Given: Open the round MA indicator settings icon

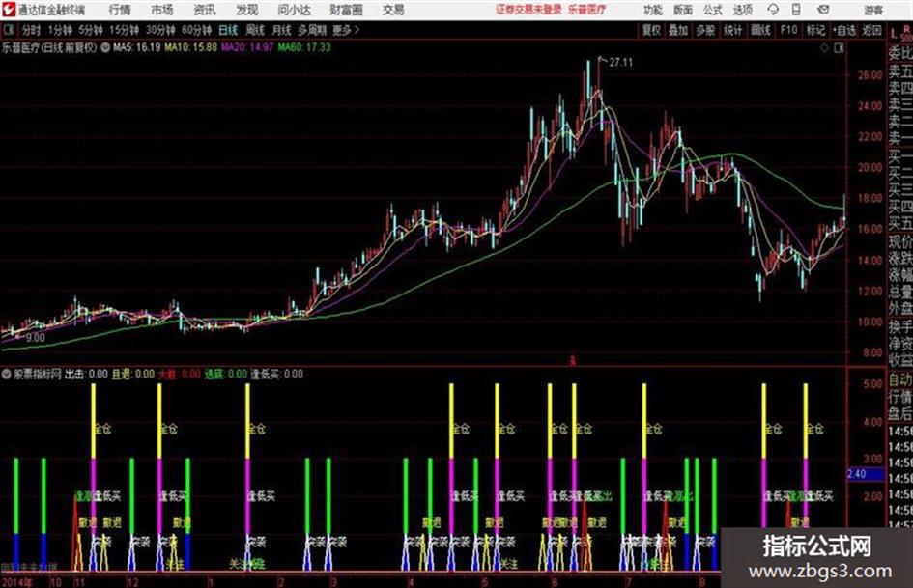Looking at the screenshot, I should [x=105, y=47].
